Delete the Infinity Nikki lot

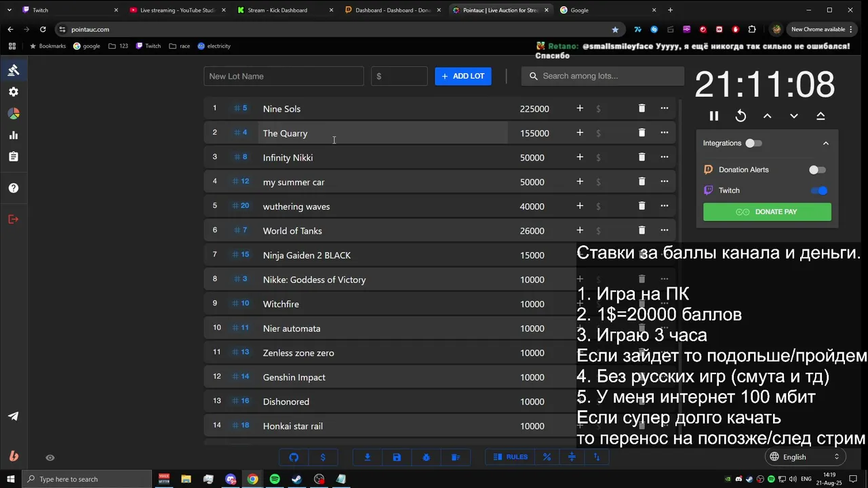(642, 157)
